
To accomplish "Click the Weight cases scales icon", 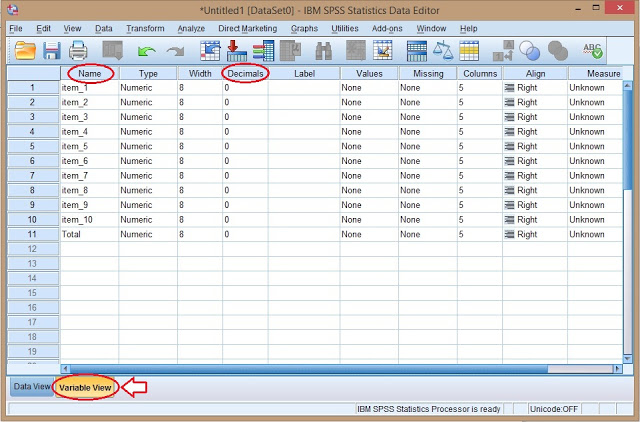I will [443, 51].
